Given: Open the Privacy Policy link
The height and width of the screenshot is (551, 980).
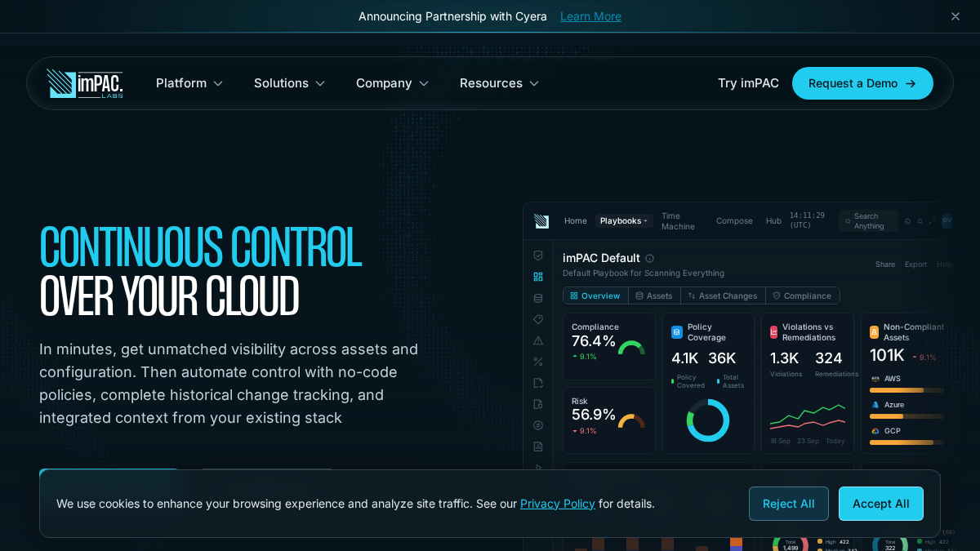Looking at the screenshot, I should pyautogui.click(x=558, y=504).
